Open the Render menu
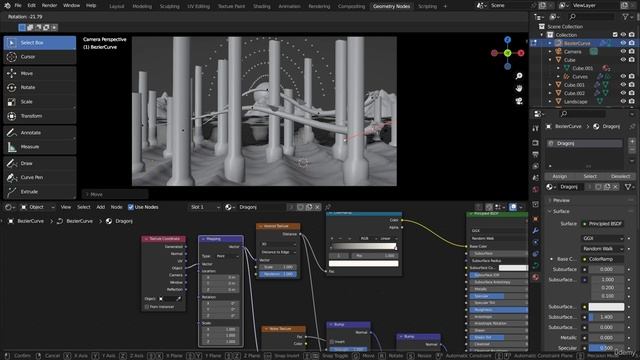 [x=49, y=6]
